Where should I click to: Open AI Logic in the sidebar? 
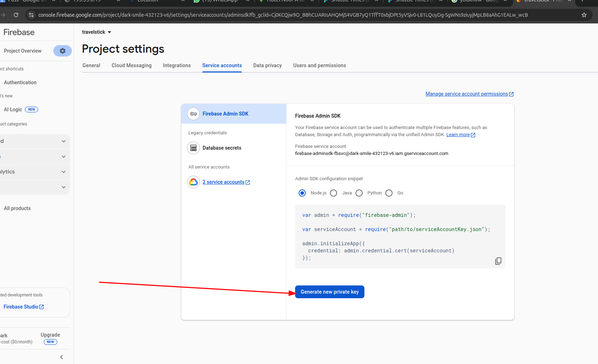[13, 109]
